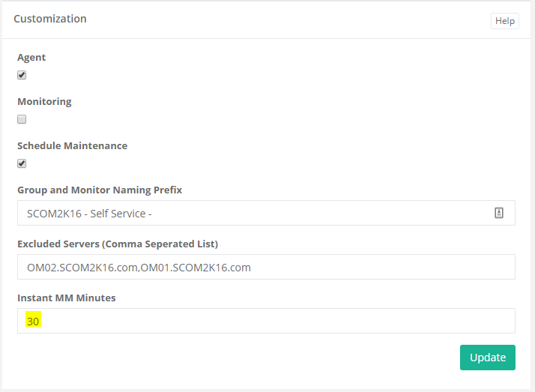Click the Monitoring label
The image size is (535, 392).
pos(44,101)
